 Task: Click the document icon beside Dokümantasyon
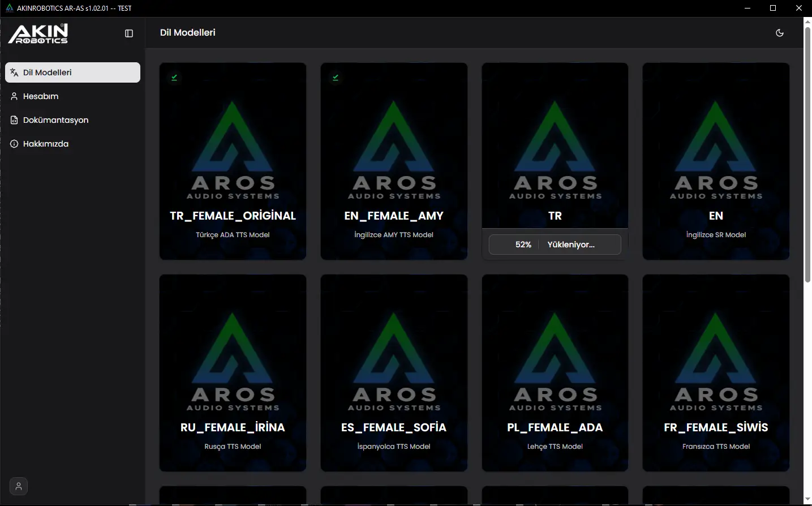(x=14, y=120)
